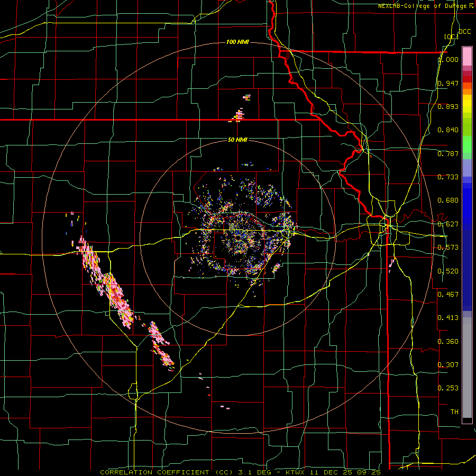Click the 0.947 color scale value
The height and width of the screenshot is (476, 476).
[448, 83]
